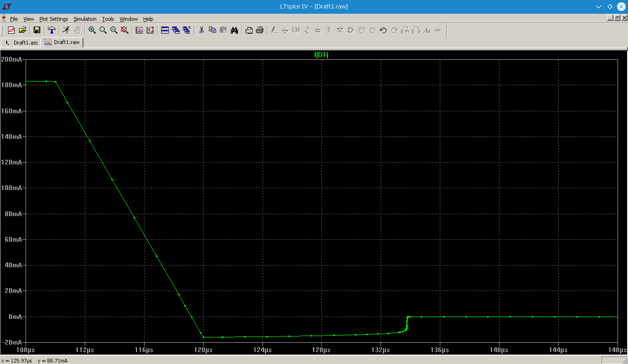Click the Save floppy disk icon
Viewport: 628px width, 364px height.
[x=37, y=30]
